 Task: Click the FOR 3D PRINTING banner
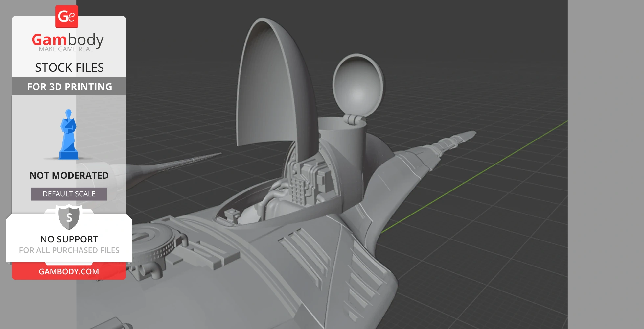(69, 87)
